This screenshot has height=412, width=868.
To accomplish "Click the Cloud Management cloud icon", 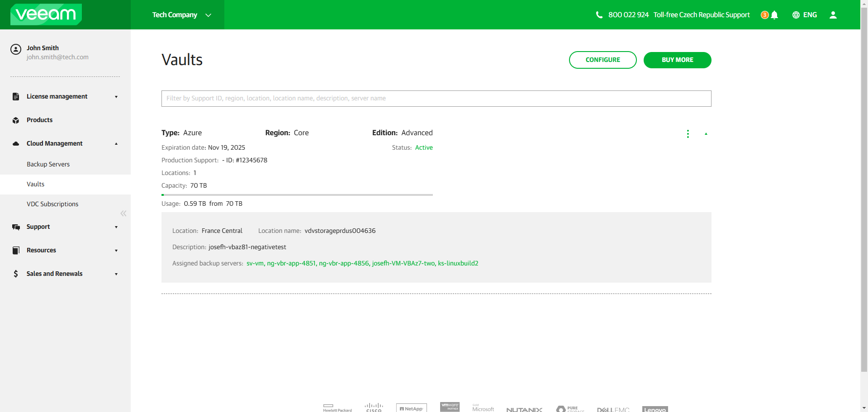I will (16, 143).
